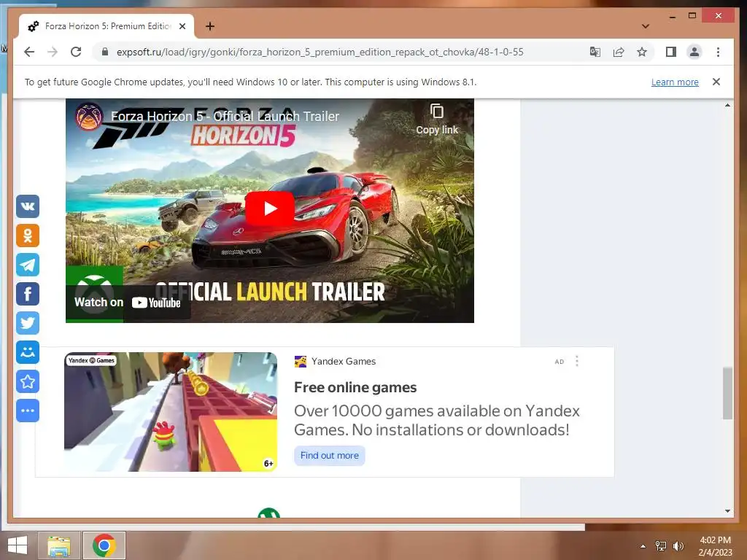The height and width of the screenshot is (560, 747).
Task: Open network status tray icon
Action: [661, 546]
